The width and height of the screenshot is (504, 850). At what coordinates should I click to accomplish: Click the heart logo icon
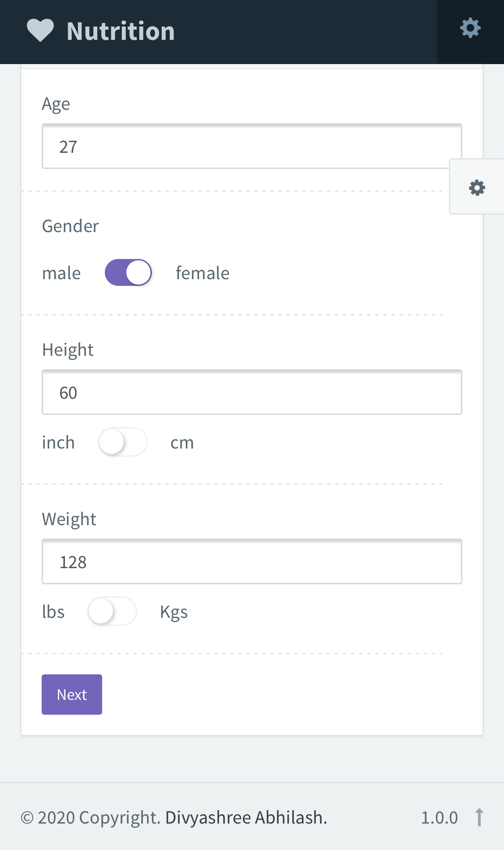click(40, 31)
